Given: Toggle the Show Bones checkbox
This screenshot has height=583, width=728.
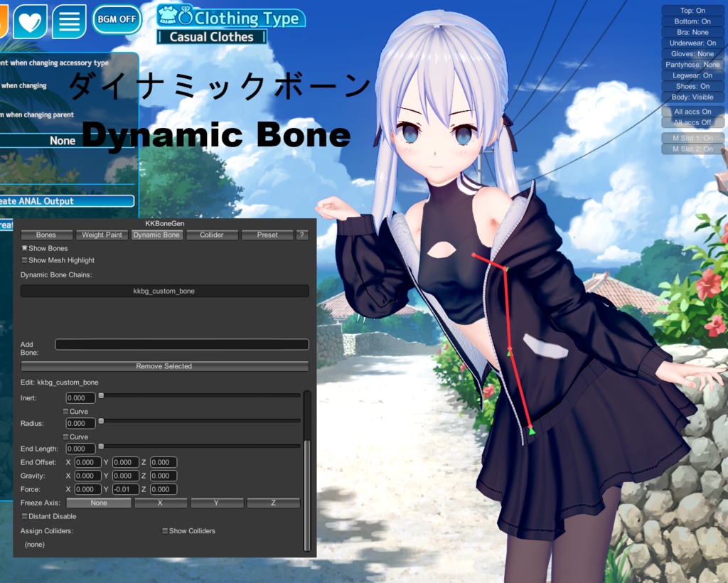Looking at the screenshot, I should 25,248.
